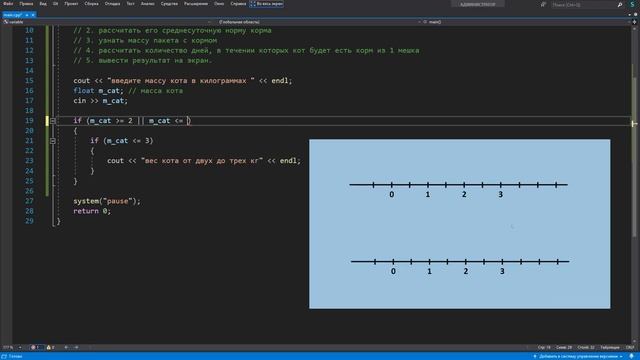The width and height of the screenshot is (640, 360).
Task: Click the comment on line 12
Action: [x=246, y=51]
